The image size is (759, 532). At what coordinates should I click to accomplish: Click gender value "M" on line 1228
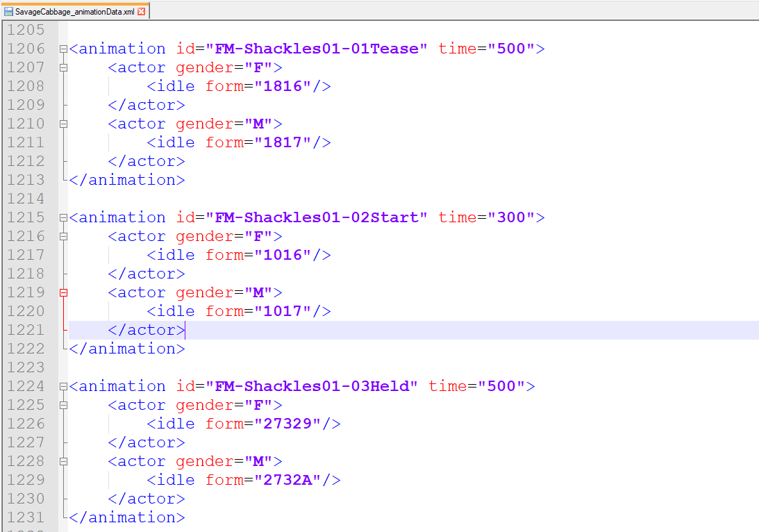coord(258,461)
